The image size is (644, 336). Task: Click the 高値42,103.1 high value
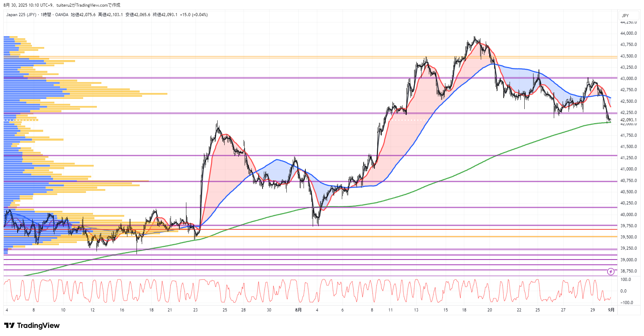coord(111,15)
